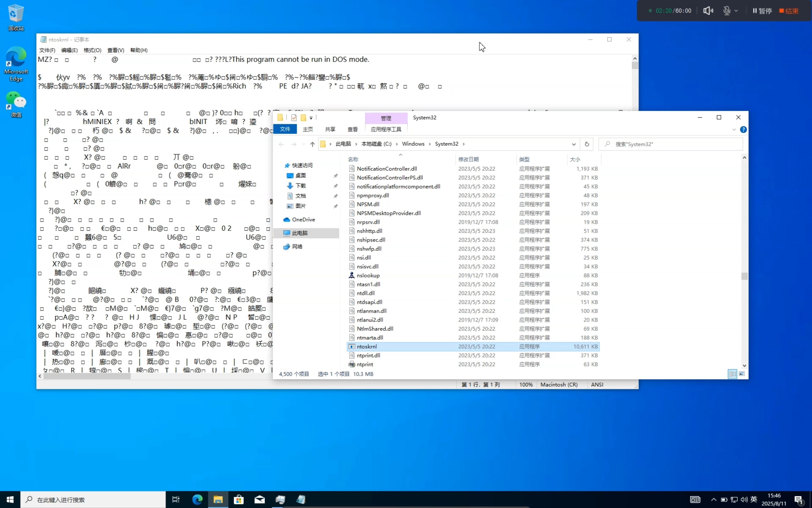Screen dimensions: 812x508
Task: Open the Microsoft Edge desktop shortcut
Action: pos(16,64)
